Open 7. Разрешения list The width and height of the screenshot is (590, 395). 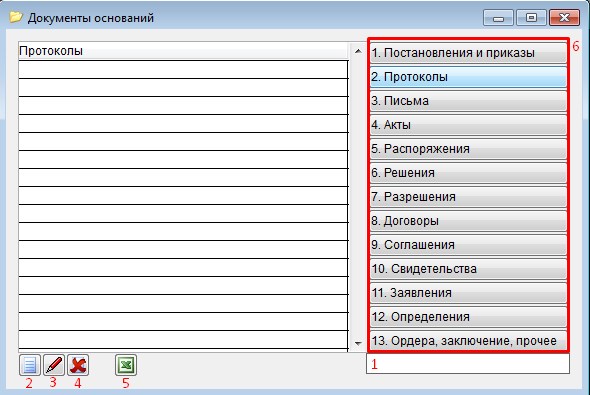pos(468,197)
